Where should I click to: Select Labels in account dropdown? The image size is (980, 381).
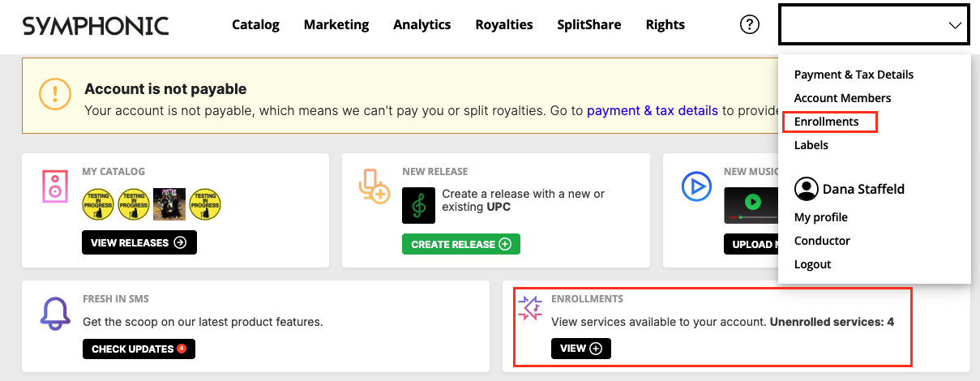click(811, 145)
